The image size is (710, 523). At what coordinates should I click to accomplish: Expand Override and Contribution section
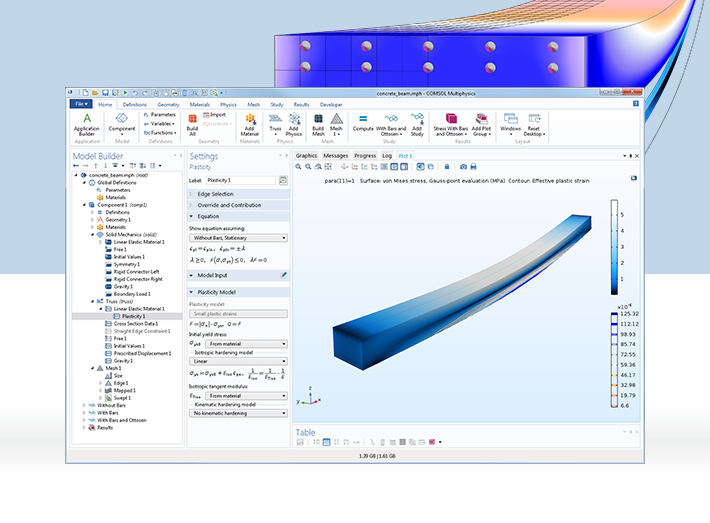(238, 205)
